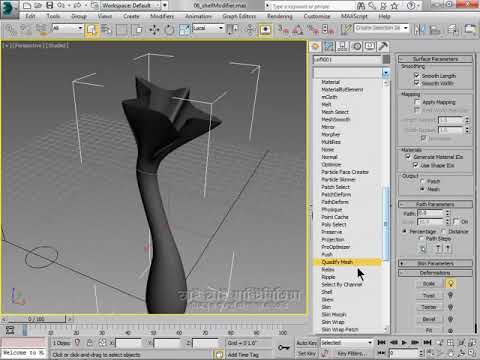Activate the Select Object tool

[91, 30]
